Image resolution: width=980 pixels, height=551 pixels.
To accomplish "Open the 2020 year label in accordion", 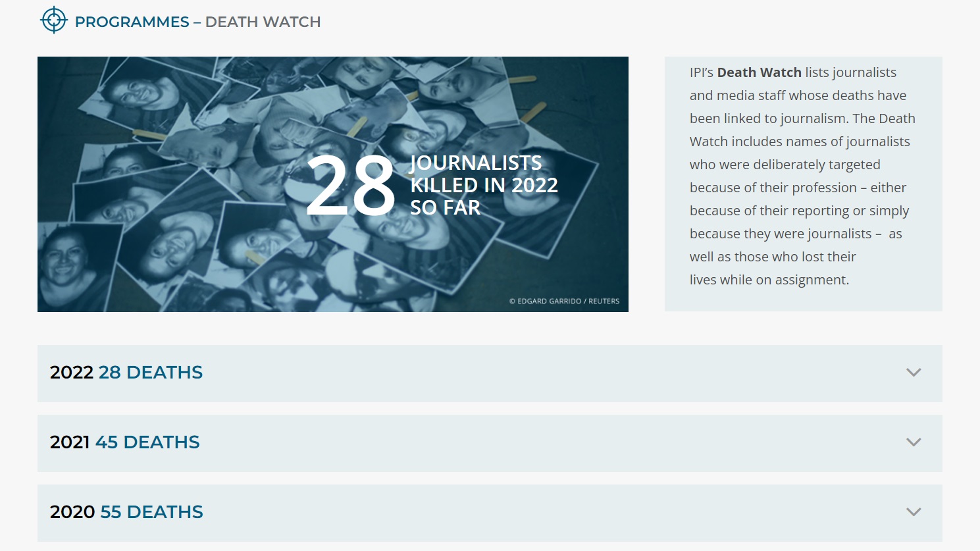I will point(72,512).
